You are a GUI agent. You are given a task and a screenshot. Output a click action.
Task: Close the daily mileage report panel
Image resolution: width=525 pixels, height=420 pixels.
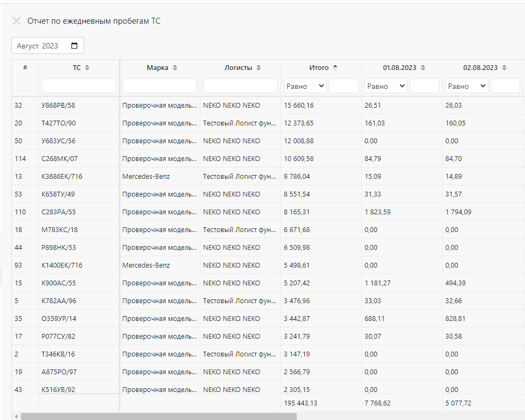point(16,21)
